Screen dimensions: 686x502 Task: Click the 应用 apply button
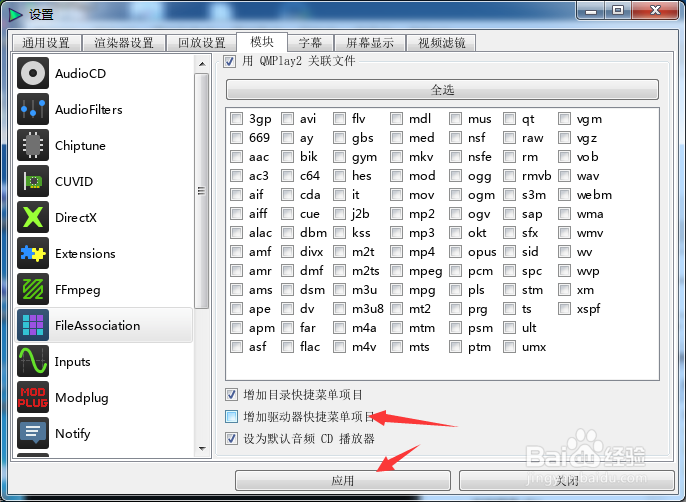(343, 481)
